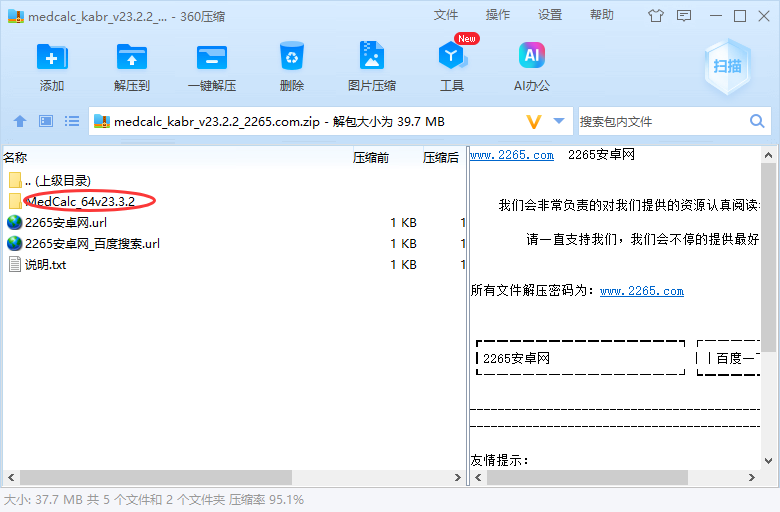Click 360压缩 app icon in title bar
Viewport: 780px width, 512px height.
click(16, 16)
